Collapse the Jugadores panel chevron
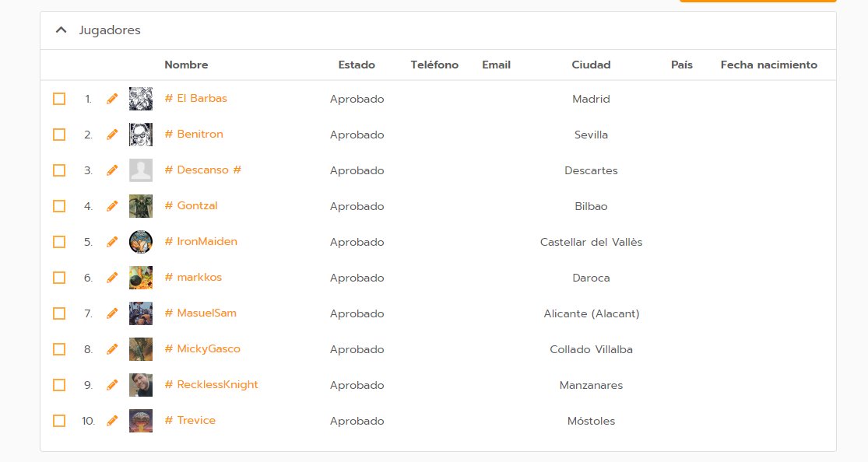This screenshot has height=462, width=868. pyautogui.click(x=61, y=30)
